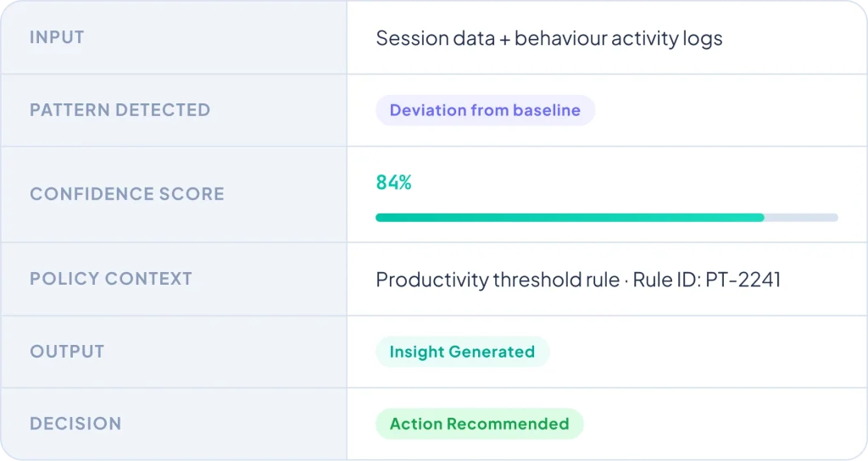Image resolution: width=868 pixels, height=461 pixels.
Task: Click the OUTPUT row label
Action: [67, 352]
